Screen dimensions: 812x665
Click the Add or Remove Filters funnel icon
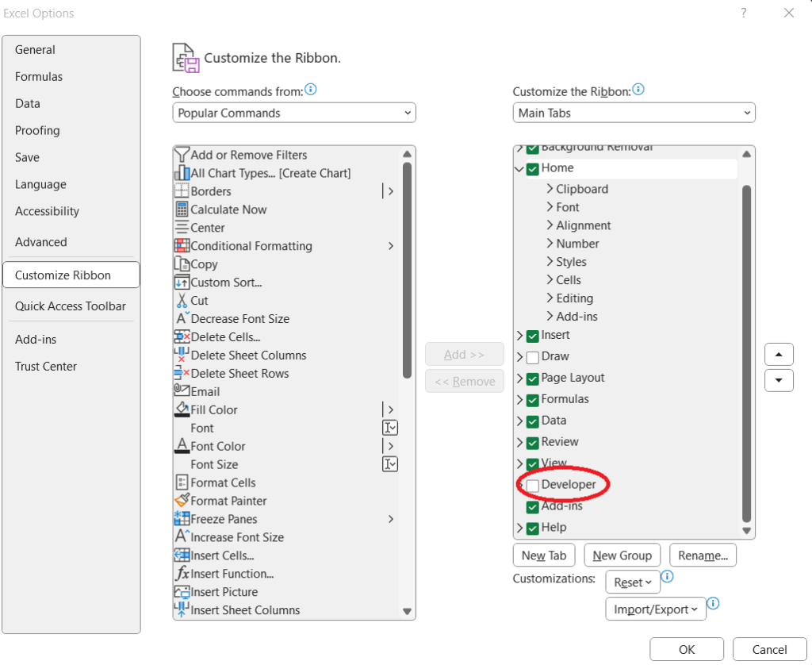point(182,155)
